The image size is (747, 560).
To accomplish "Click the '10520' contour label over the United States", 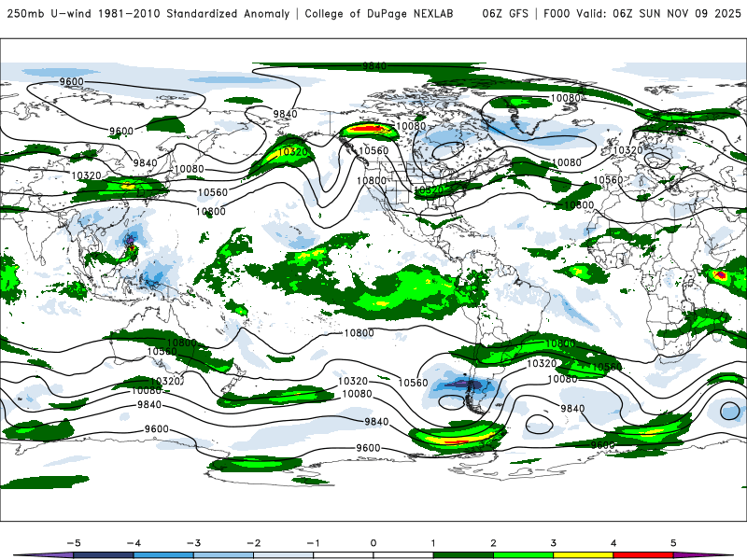I will 429,190.
